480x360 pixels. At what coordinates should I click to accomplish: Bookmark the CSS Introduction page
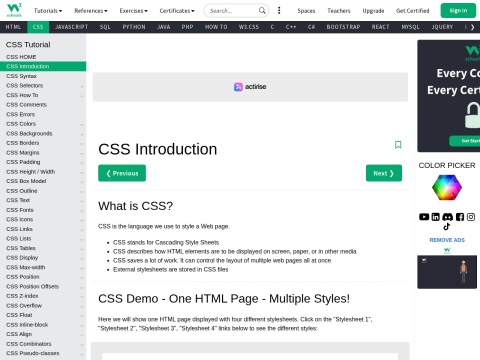tap(398, 145)
